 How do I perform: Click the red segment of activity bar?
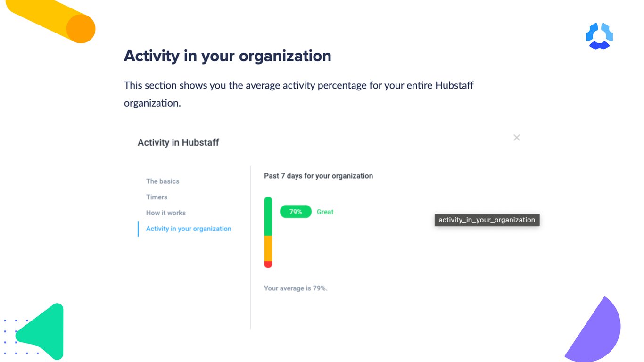tap(268, 264)
